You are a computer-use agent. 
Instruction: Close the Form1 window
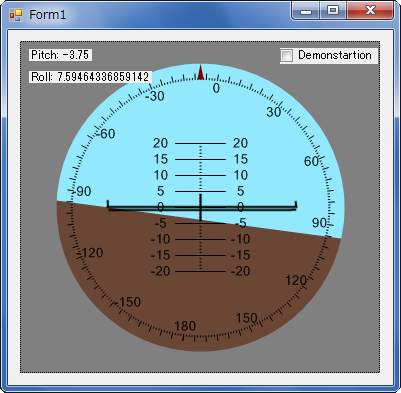tap(370, 11)
